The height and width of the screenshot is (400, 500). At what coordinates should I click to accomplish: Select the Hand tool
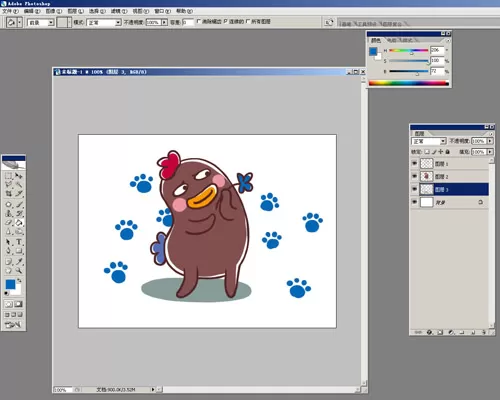point(9,270)
